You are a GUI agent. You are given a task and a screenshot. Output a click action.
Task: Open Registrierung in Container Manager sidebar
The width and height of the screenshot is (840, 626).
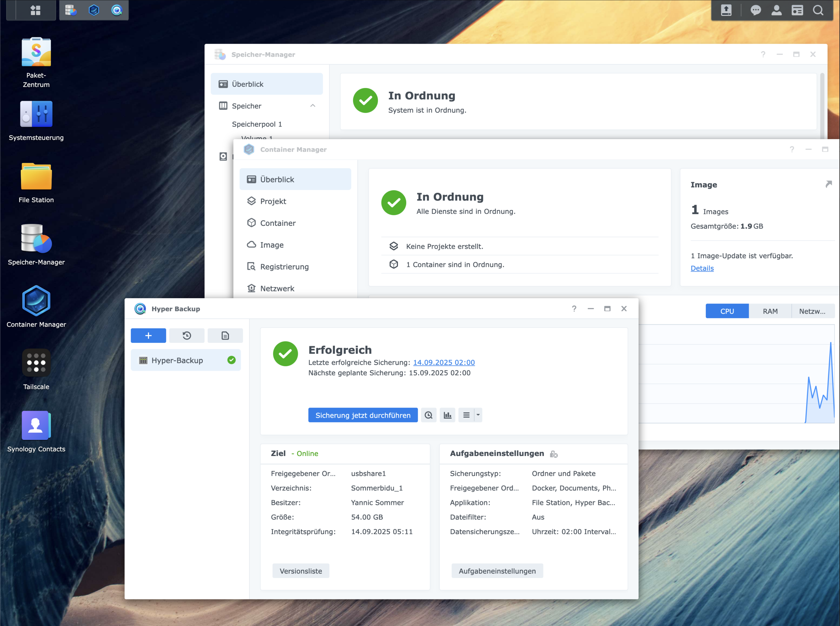[x=284, y=267]
